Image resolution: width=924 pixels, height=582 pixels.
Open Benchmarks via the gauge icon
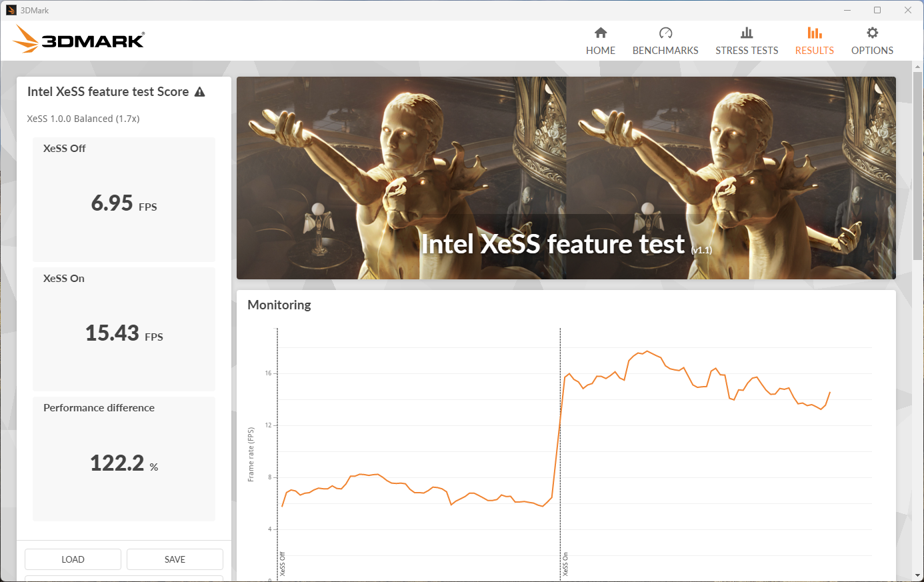point(665,33)
